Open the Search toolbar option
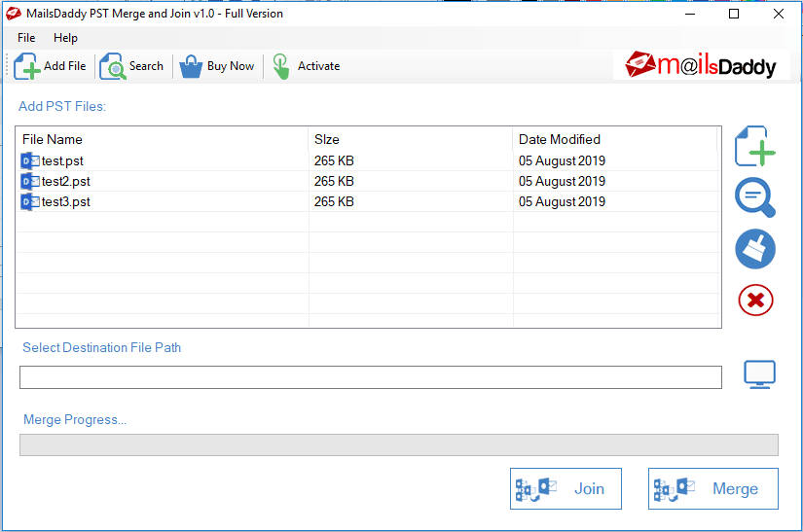The image size is (803, 532). coord(131,66)
